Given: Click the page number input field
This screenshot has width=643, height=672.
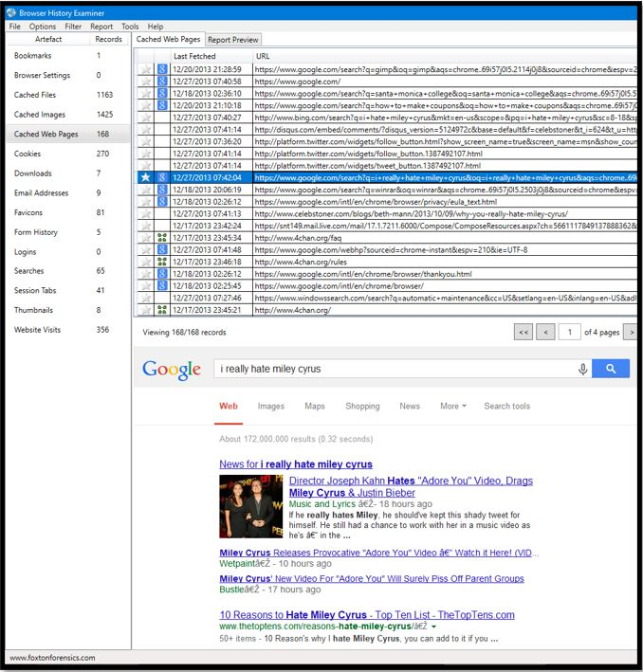Looking at the screenshot, I should [x=570, y=332].
